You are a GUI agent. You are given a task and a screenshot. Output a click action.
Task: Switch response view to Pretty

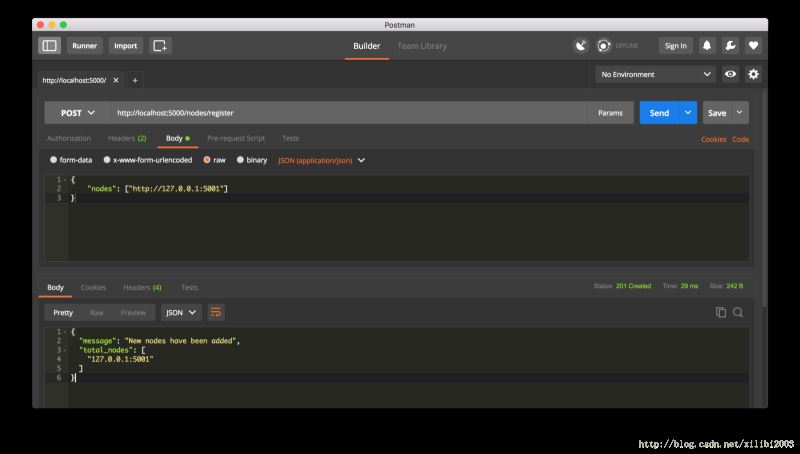[63, 312]
